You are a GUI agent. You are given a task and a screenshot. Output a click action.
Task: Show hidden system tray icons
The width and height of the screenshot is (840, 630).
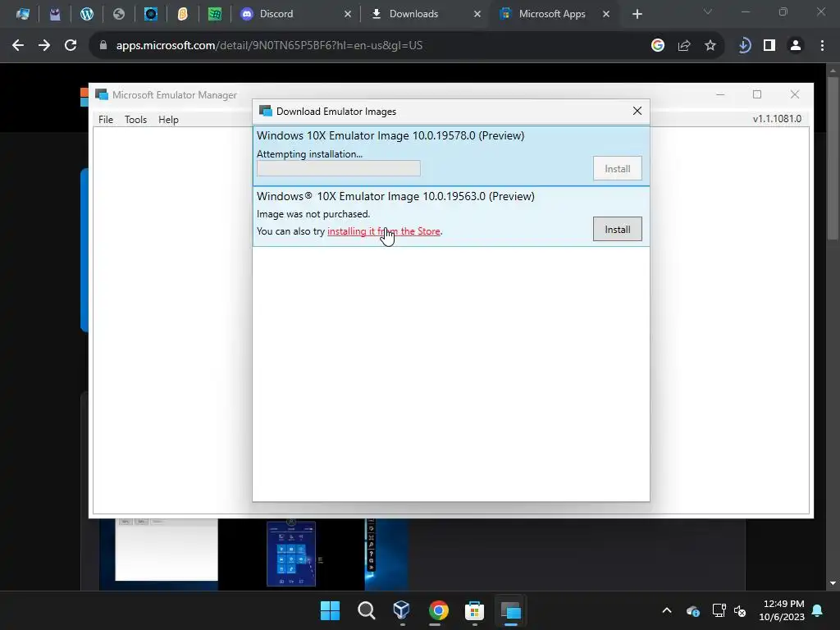click(x=667, y=610)
